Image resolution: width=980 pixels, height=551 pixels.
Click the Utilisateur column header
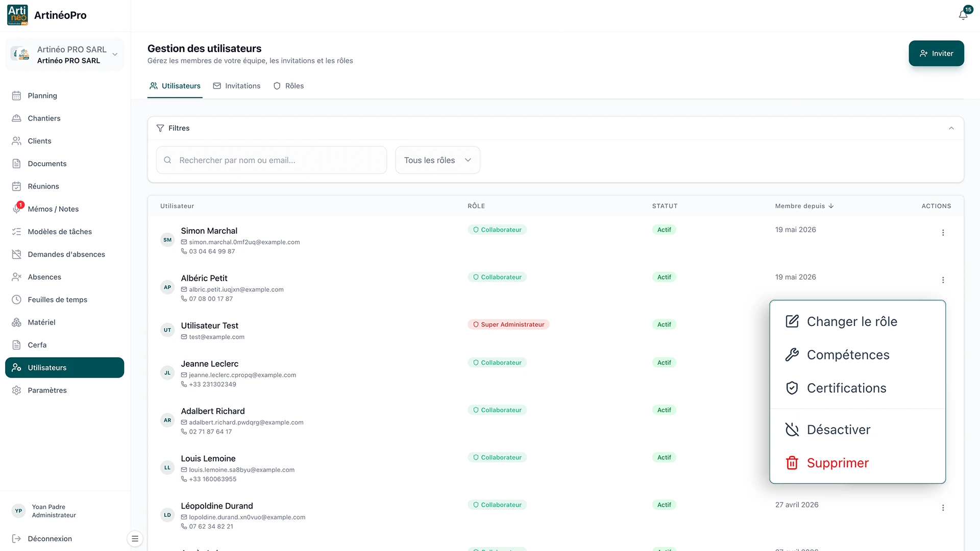(x=177, y=206)
